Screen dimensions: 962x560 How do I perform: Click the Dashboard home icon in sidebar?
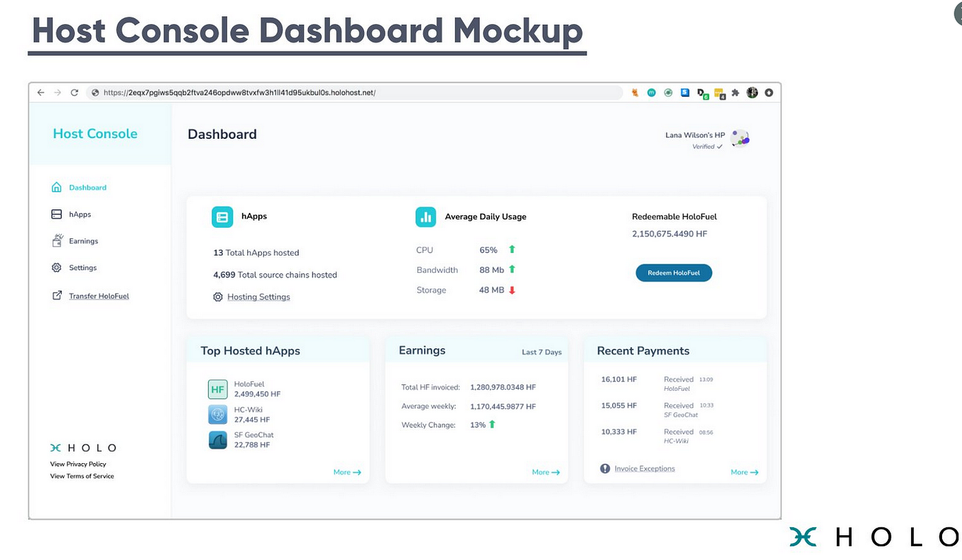point(56,187)
